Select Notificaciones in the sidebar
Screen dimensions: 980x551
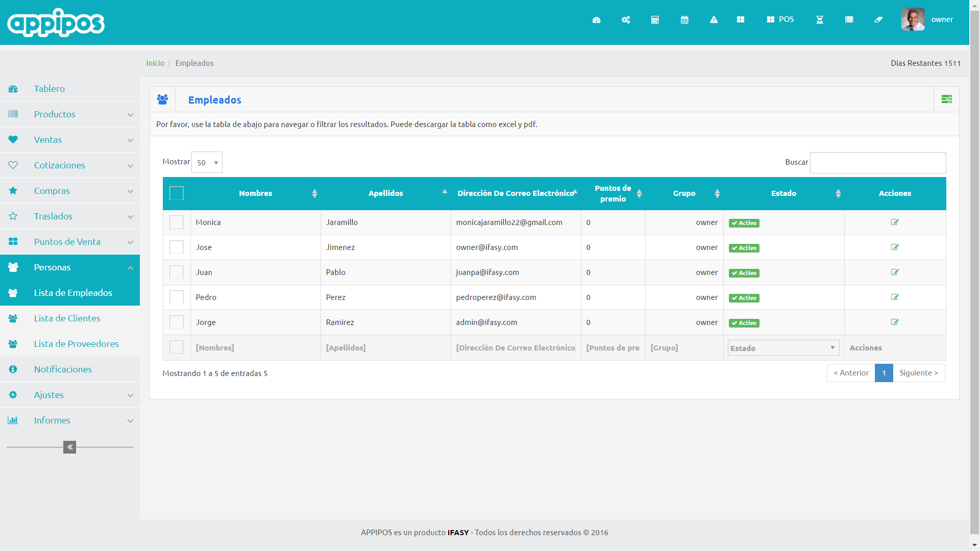63,369
